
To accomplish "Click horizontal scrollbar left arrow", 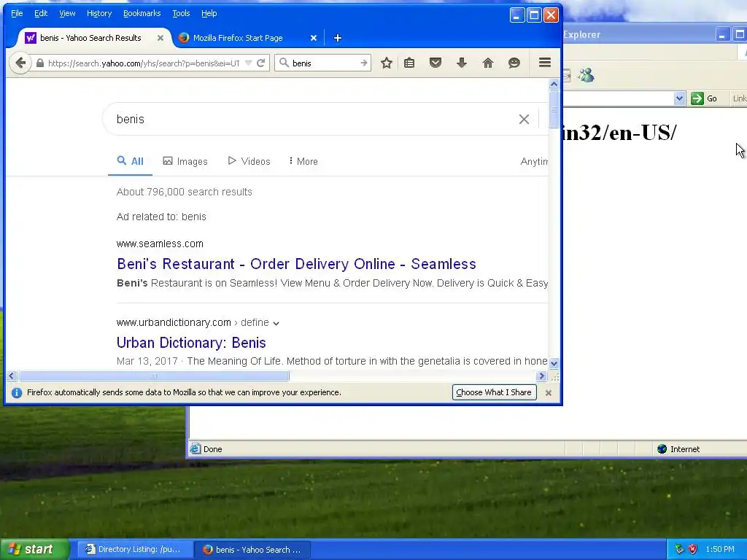I will 12,376.
